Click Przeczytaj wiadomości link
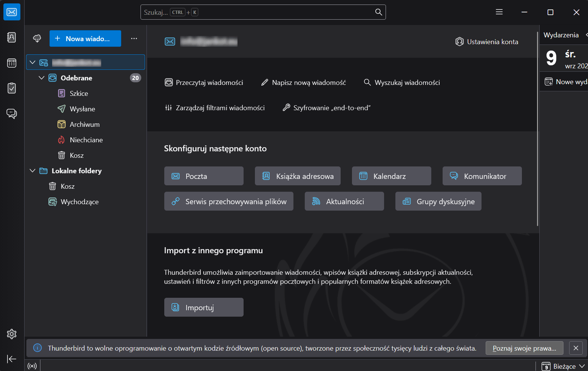The width and height of the screenshot is (588, 371). coord(204,82)
